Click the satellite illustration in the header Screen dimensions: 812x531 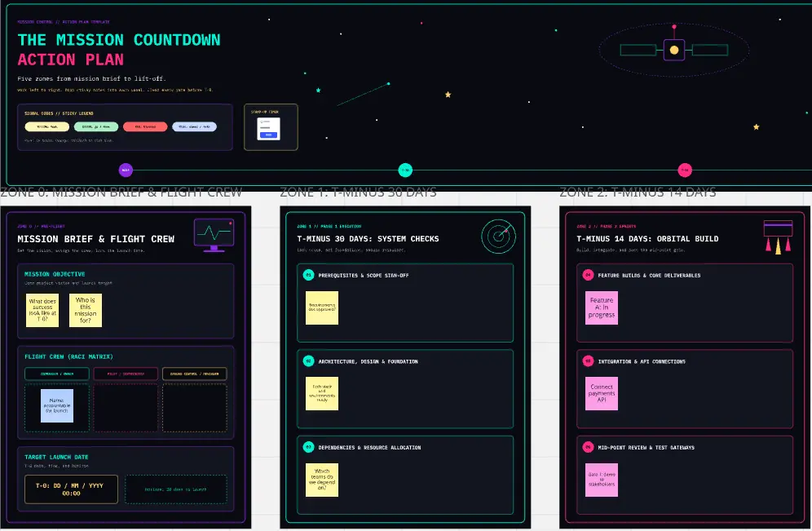click(673, 50)
